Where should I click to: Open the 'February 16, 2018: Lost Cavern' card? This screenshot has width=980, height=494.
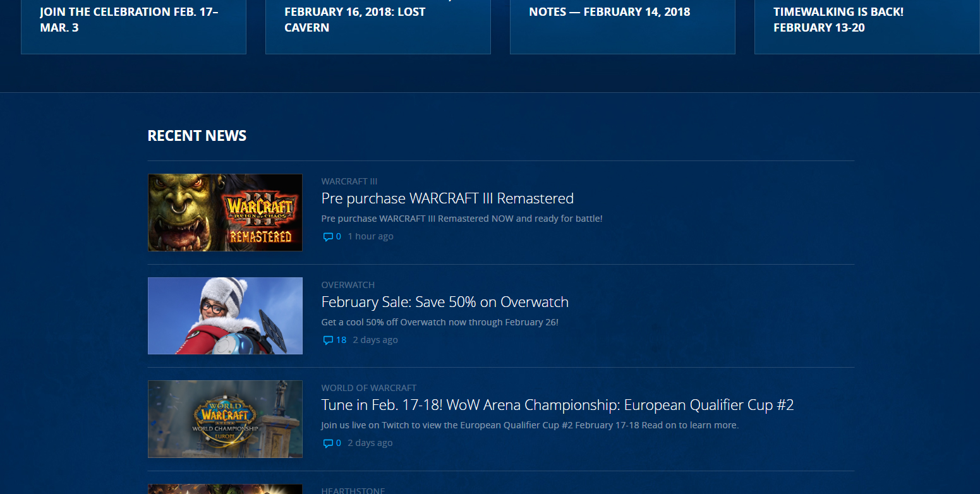[378, 27]
